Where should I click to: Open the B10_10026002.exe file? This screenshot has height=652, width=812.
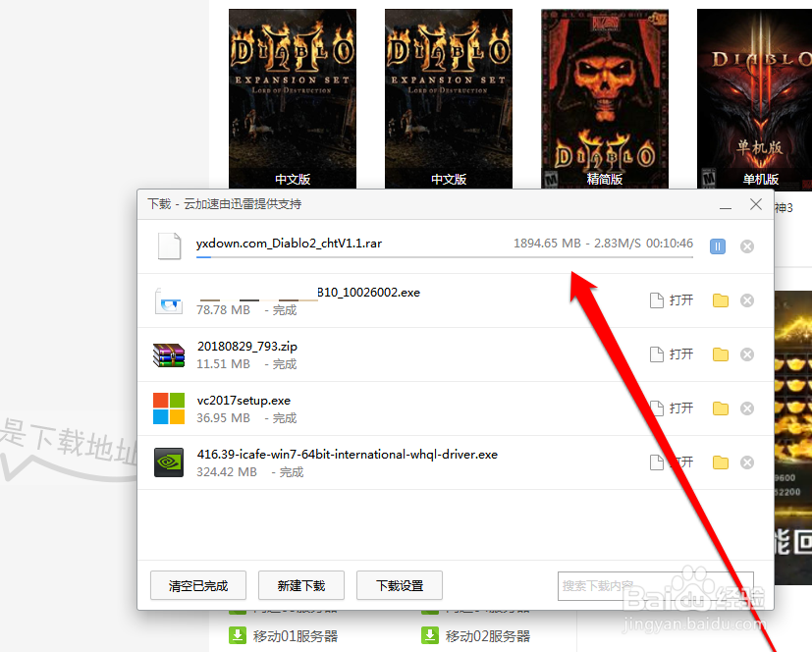click(672, 300)
